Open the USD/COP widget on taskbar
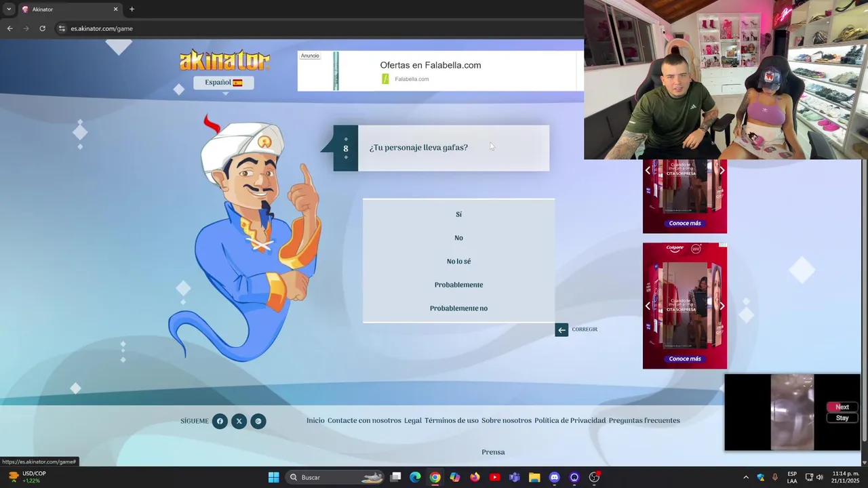Image resolution: width=868 pixels, height=488 pixels. (27, 477)
